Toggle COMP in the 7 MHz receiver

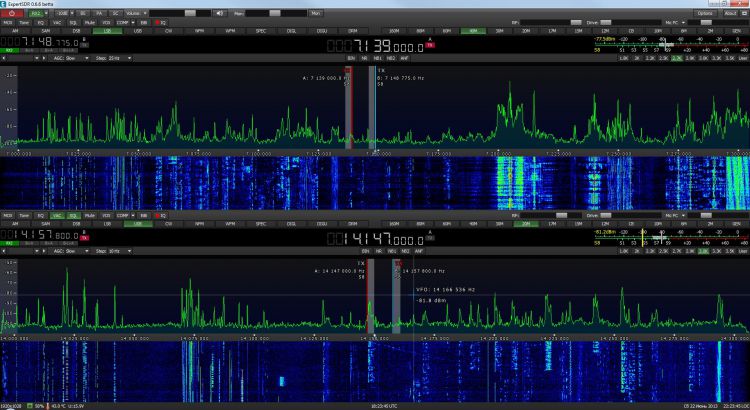[x=122, y=22]
